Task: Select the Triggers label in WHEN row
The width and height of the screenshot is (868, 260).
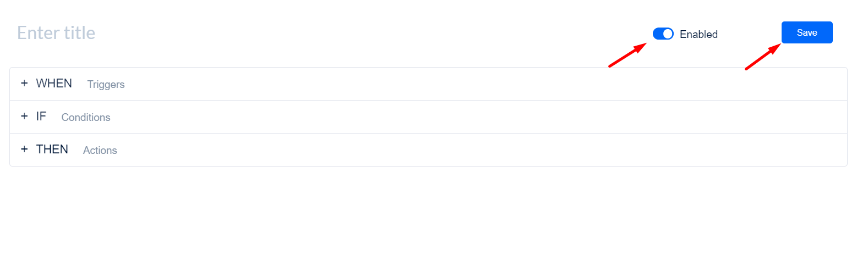Action: (x=106, y=84)
